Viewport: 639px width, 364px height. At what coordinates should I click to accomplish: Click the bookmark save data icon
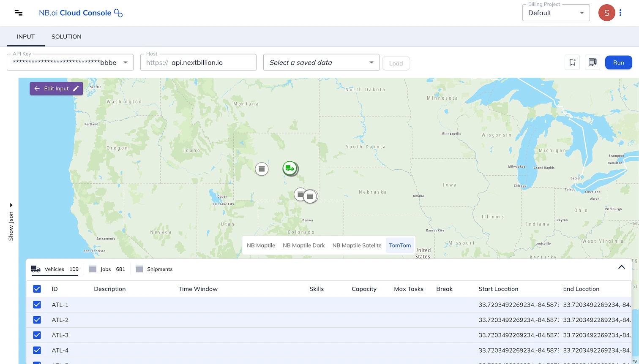point(572,62)
